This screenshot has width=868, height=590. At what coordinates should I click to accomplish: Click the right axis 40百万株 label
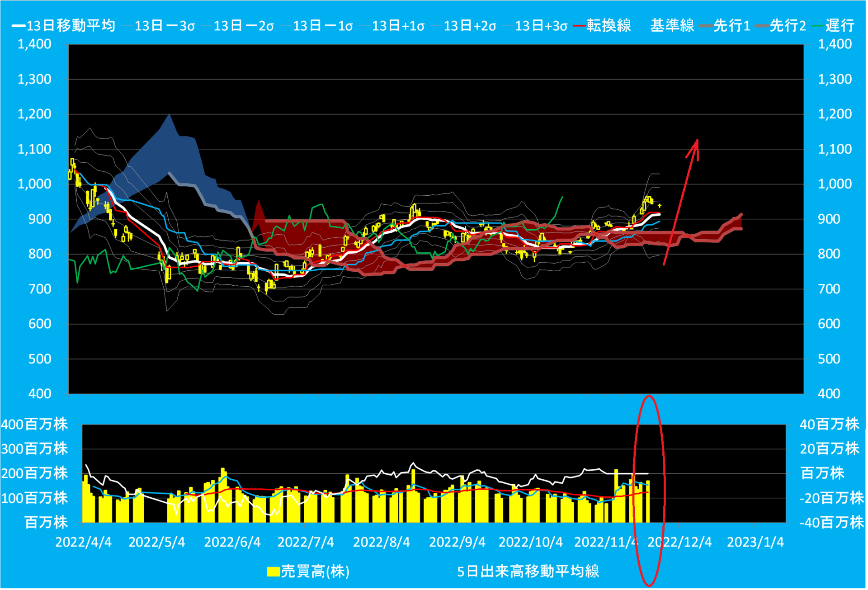pyautogui.click(x=830, y=425)
